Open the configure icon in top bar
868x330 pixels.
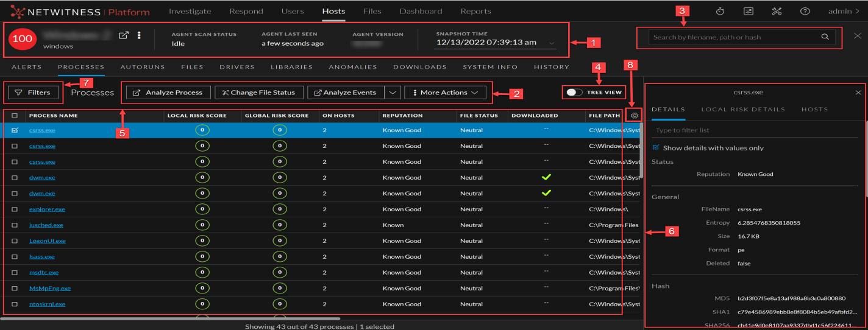749,11
